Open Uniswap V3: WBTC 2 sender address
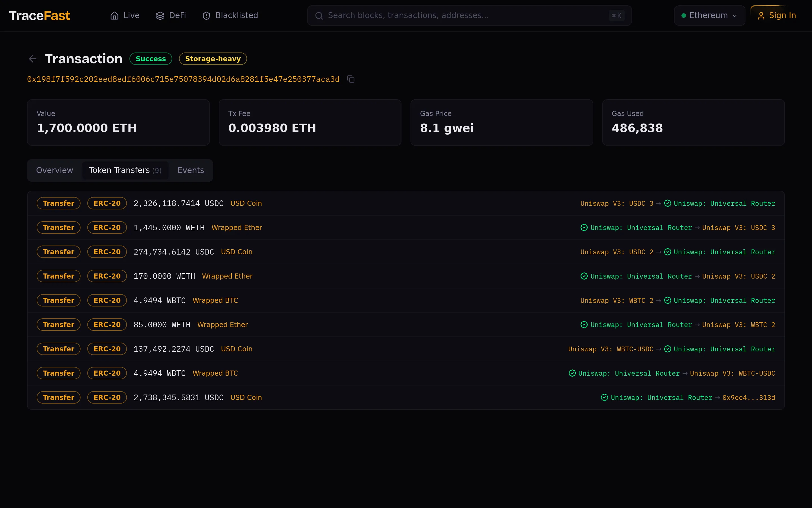The width and height of the screenshot is (812, 508). coord(617,300)
